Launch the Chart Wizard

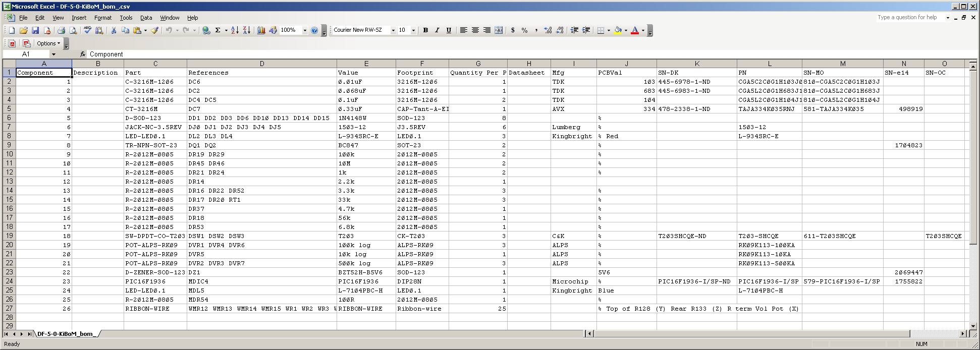point(261,30)
